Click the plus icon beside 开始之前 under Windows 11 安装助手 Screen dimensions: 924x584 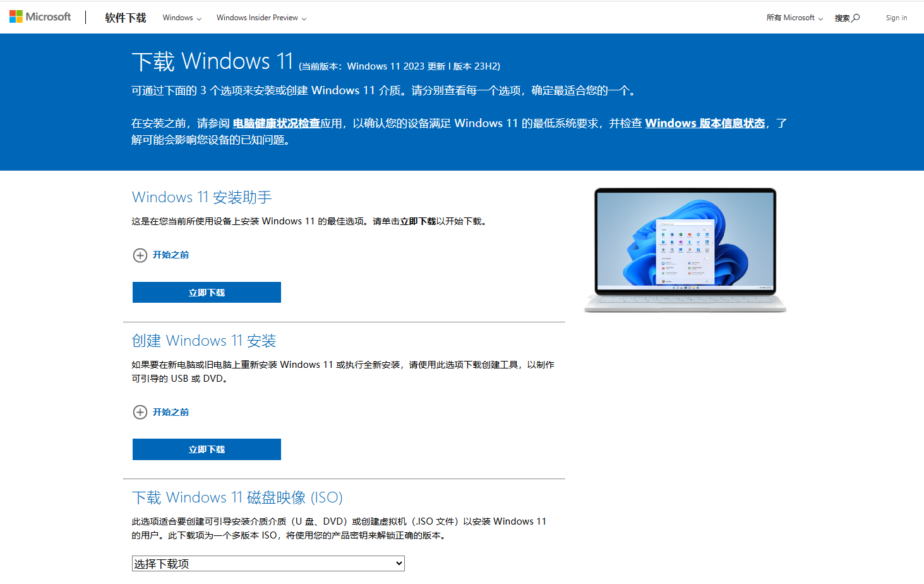click(140, 255)
